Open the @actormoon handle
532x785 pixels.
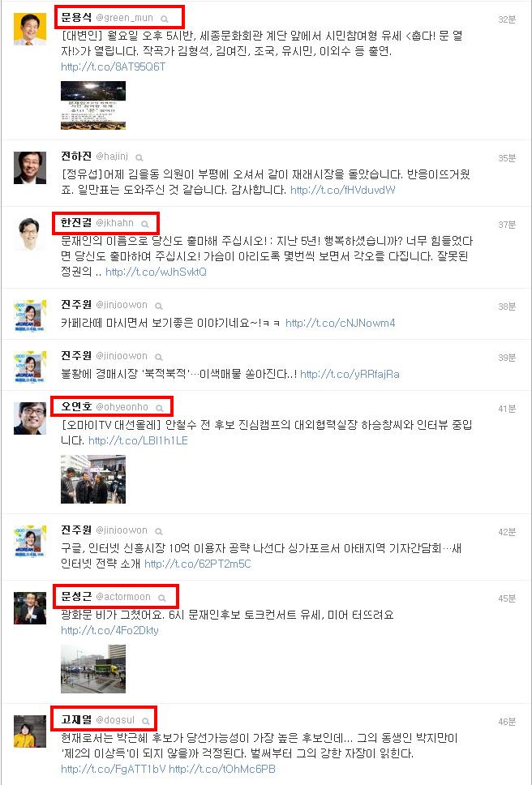click(123, 597)
